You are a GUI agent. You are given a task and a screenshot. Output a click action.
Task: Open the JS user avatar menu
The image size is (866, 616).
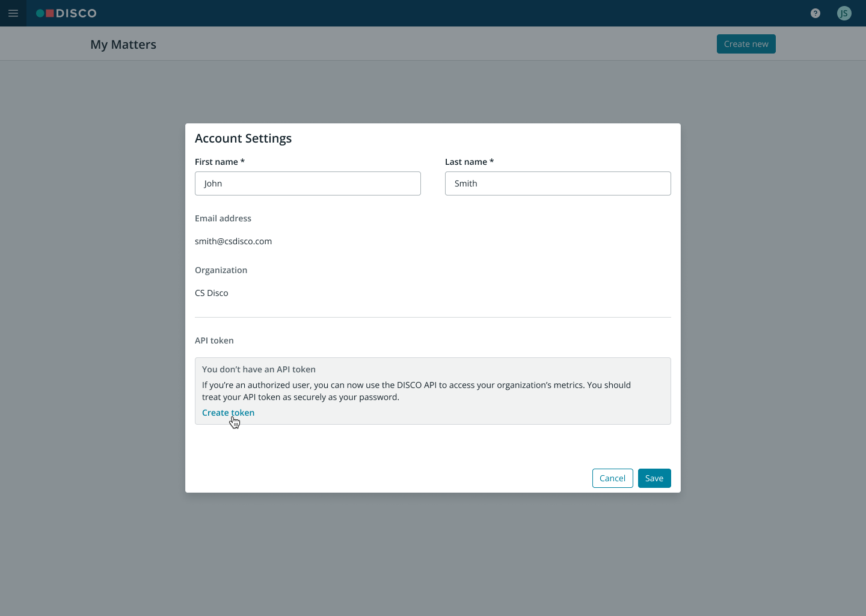pyautogui.click(x=844, y=13)
